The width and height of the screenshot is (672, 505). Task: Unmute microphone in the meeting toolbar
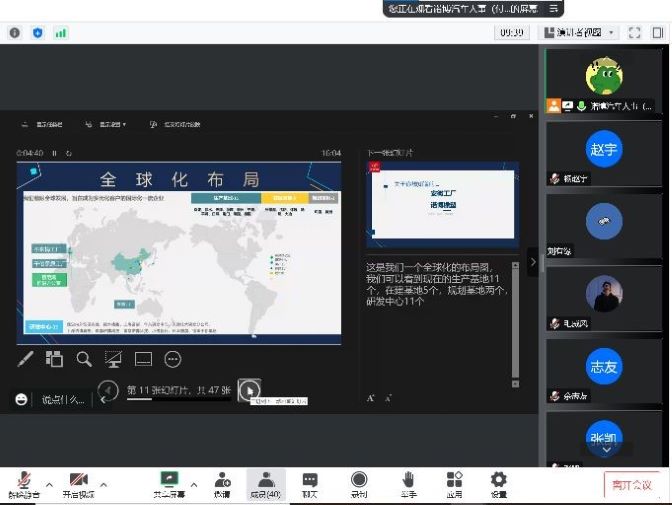click(x=23, y=483)
